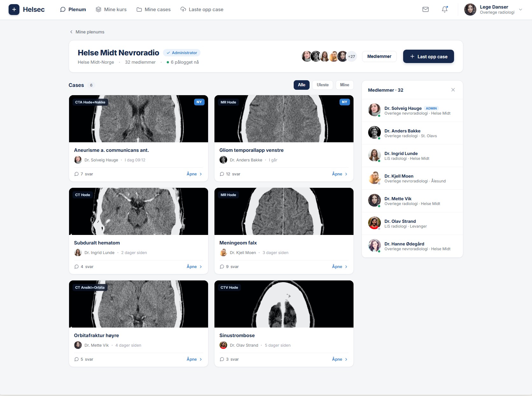Click author Dr. Olav Strand on Sinustrombose card
Screen dimensions: 532x396
[x=244, y=345]
